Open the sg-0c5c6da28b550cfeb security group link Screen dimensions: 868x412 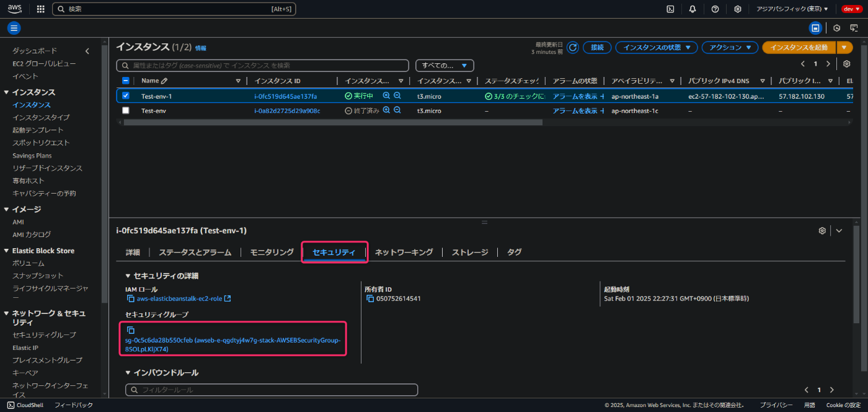coord(232,345)
